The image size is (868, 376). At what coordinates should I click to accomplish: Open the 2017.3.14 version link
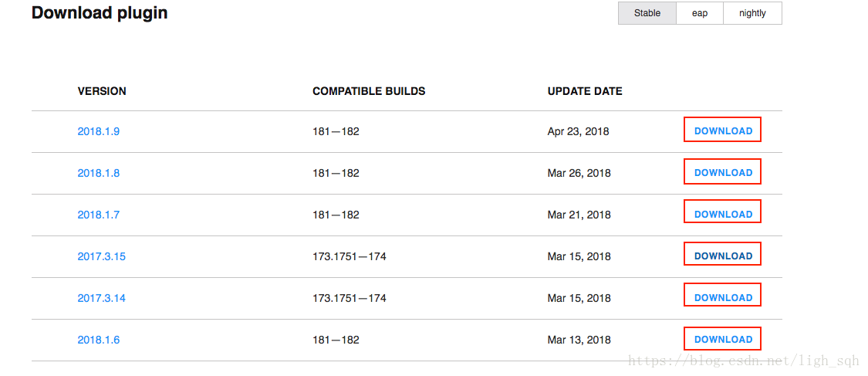click(101, 298)
